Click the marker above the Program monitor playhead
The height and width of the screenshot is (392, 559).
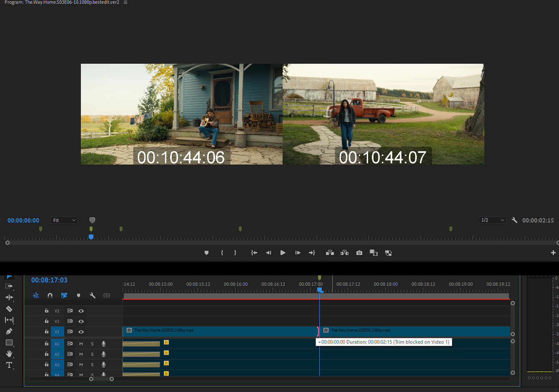pos(91,229)
